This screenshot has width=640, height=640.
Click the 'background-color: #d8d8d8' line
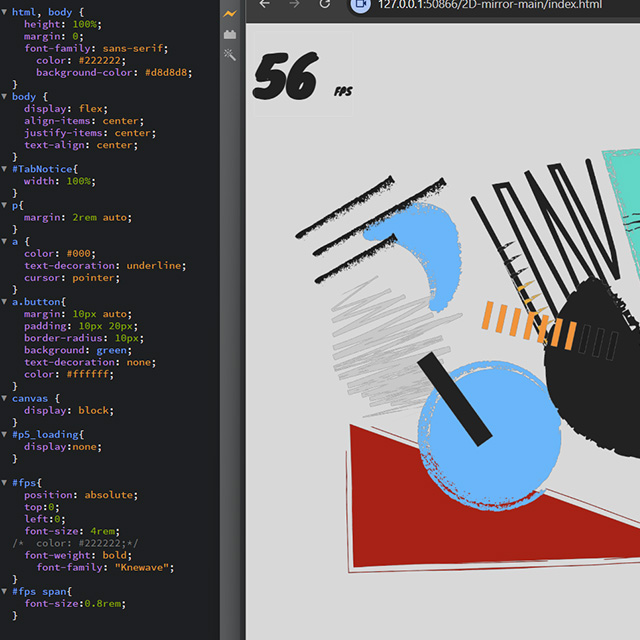[114, 73]
